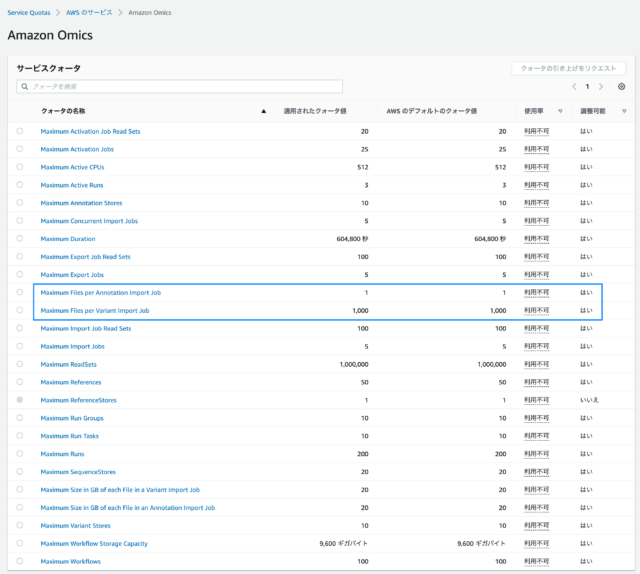Click the applied value 200 in Maximum Runs row

tap(363, 454)
